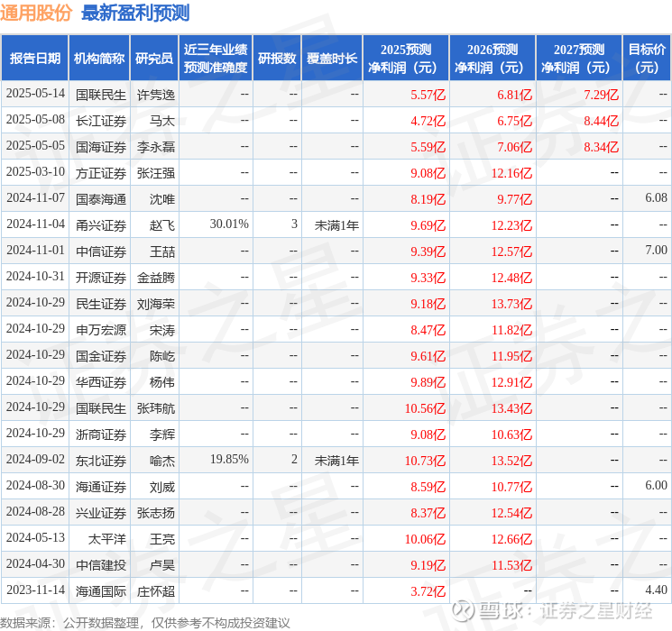This screenshot has width=672, height=631.
Task: Click 7.29亿 2027 profit value
Action: click(x=602, y=95)
